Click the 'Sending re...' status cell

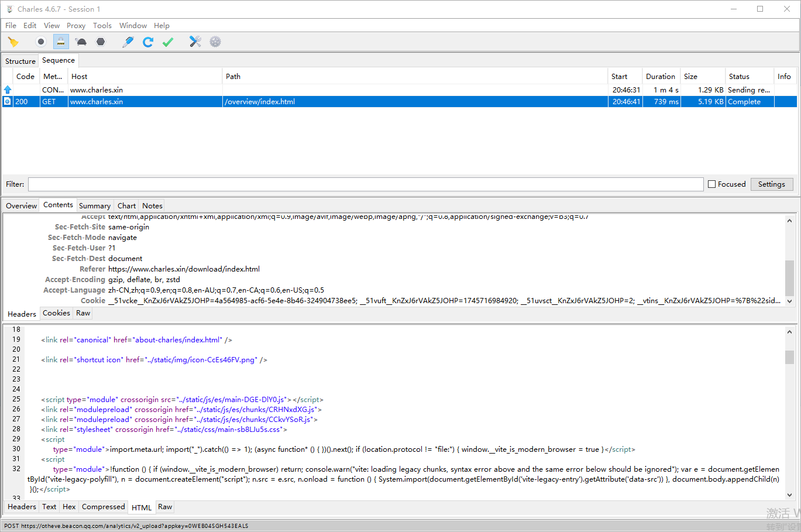749,90
